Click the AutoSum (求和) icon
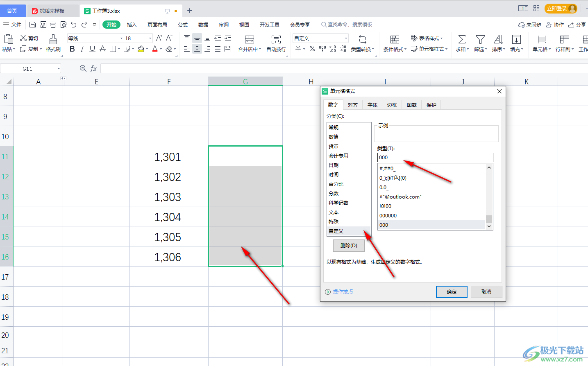 [x=462, y=39]
